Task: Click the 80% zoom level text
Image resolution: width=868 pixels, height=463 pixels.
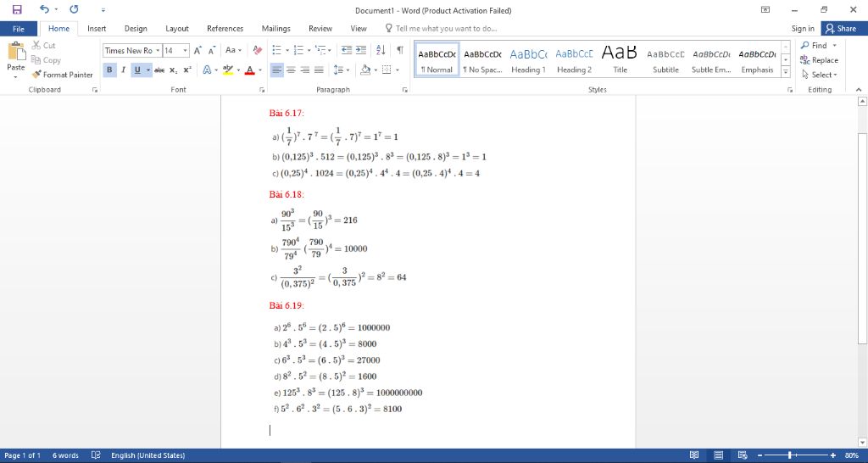Action: (852, 455)
